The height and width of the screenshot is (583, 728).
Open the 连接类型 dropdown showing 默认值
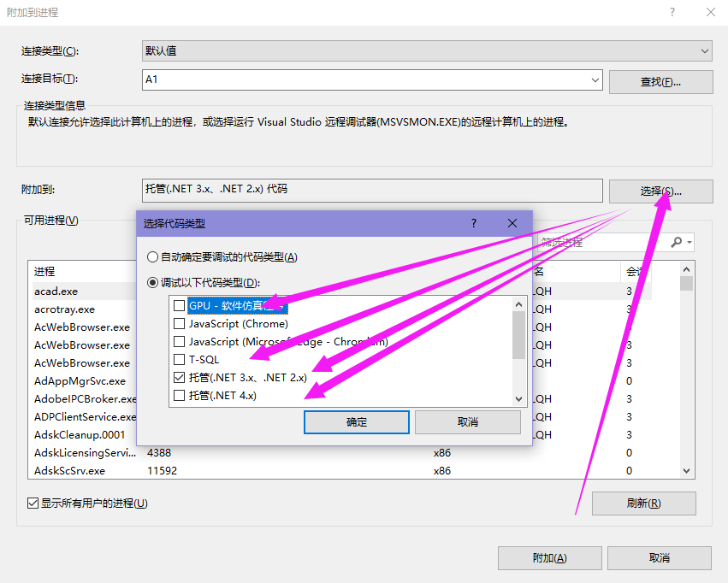(703, 50)
